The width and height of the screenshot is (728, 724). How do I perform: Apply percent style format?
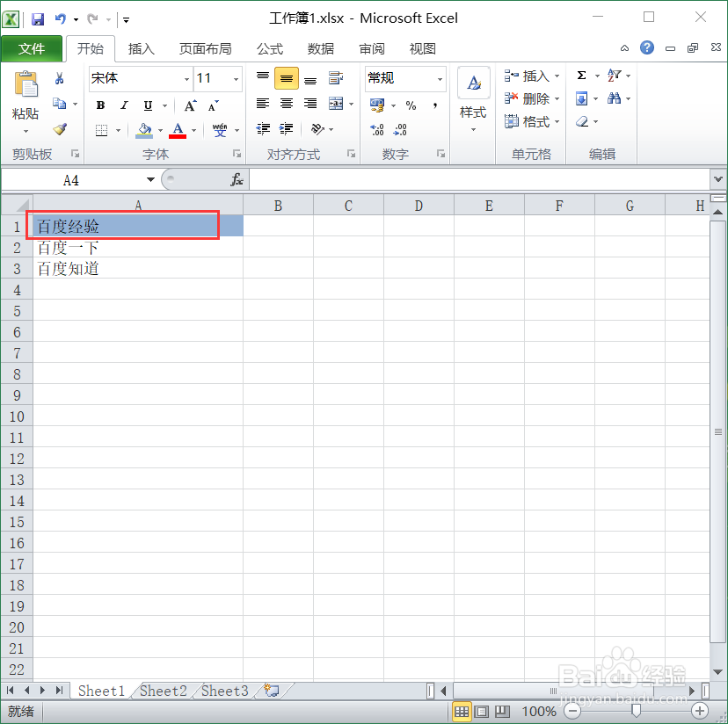point(411,105)
